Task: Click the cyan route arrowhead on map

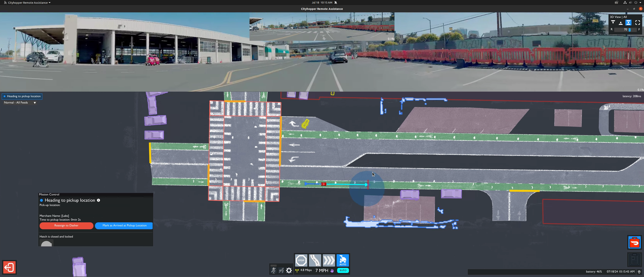Action: [366, 184]
